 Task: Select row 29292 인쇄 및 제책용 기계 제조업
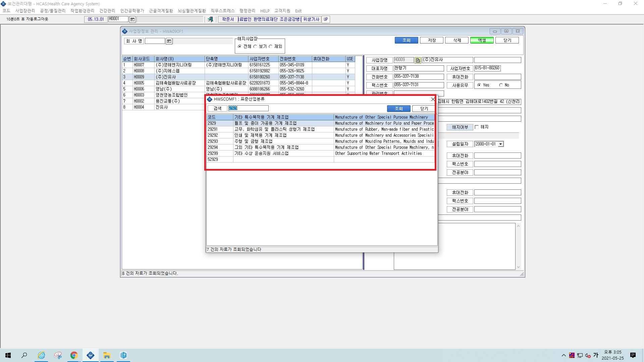coord(320,135)
